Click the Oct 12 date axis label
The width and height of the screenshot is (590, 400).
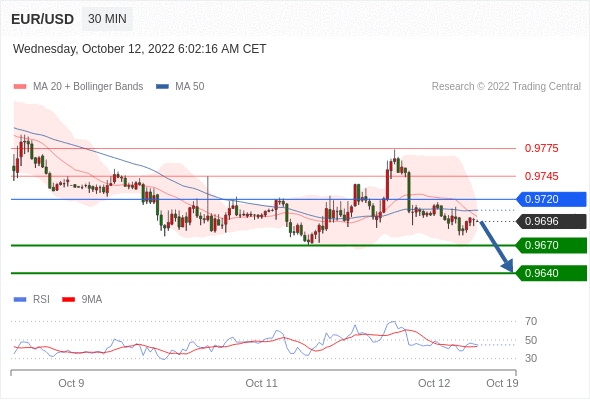434,383
